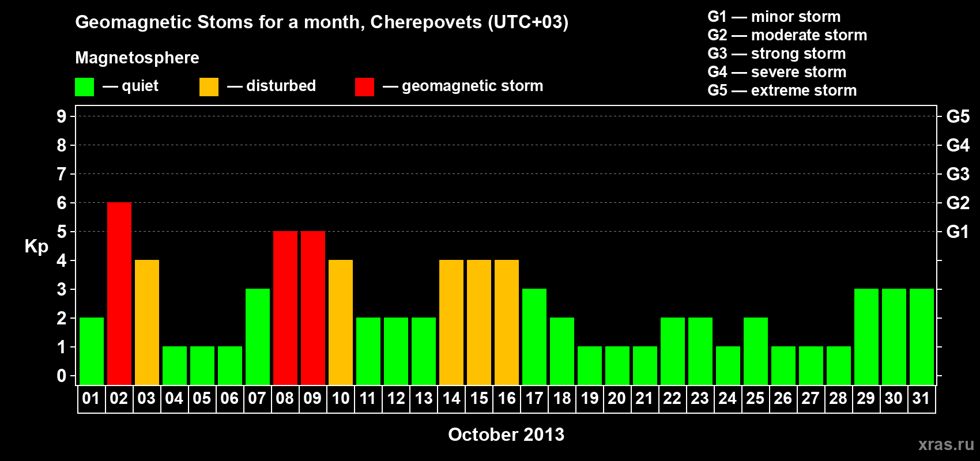Click the red geomagnetic storm legend swatch

click(x=364, y=87)
